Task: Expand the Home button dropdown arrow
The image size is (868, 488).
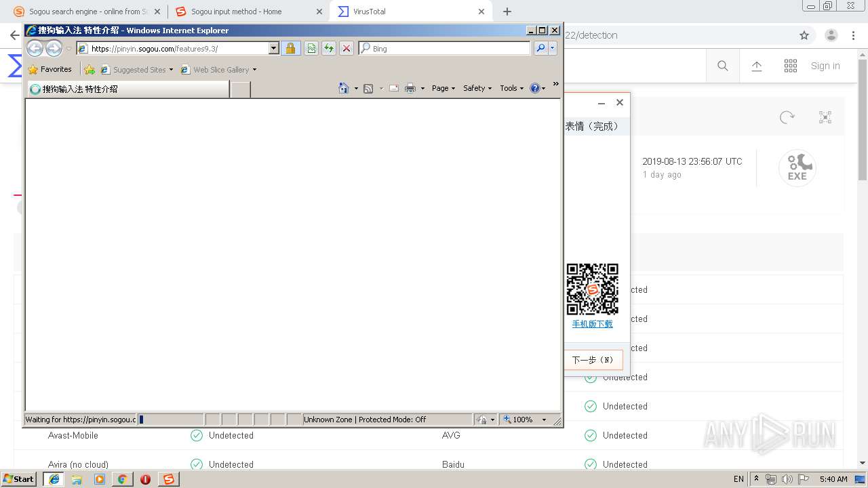Action: click(x=356, y=88)
